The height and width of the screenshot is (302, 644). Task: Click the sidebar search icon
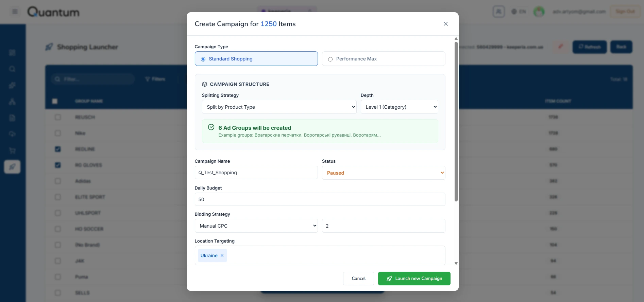[x=12, y=69]
